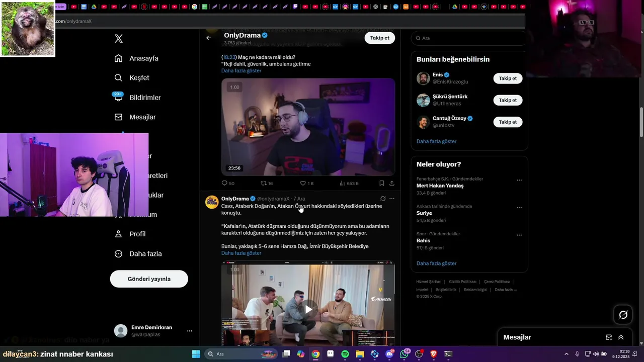Image resolution: width=644 pixels, height=362 pixels.
Task: Open options for Mert Hakan Yandaş trend
Action: click(519, 180)
